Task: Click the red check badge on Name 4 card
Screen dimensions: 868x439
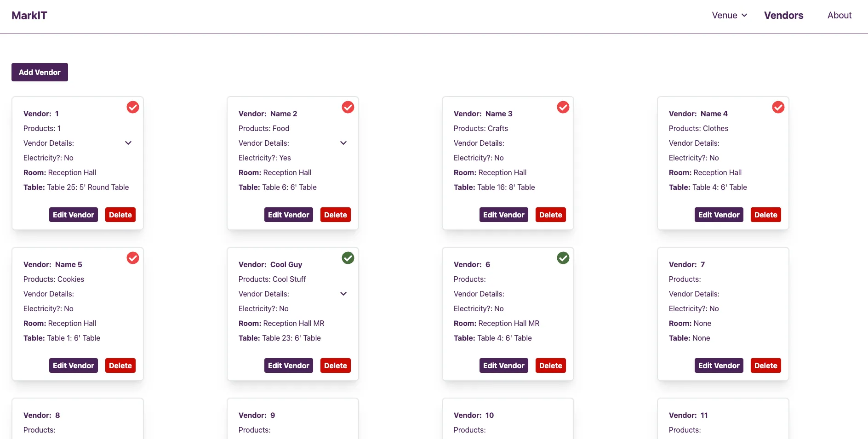Action: coord(778,107)
